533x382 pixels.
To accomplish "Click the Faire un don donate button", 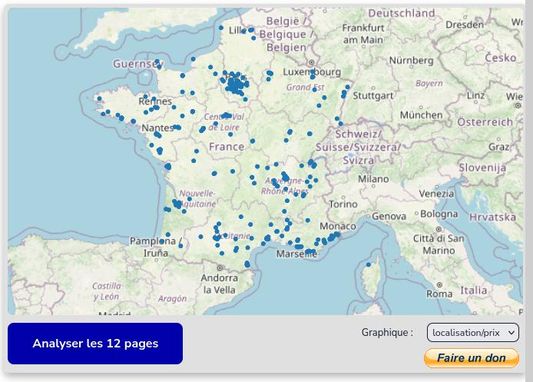I will (x=471, y=358).
